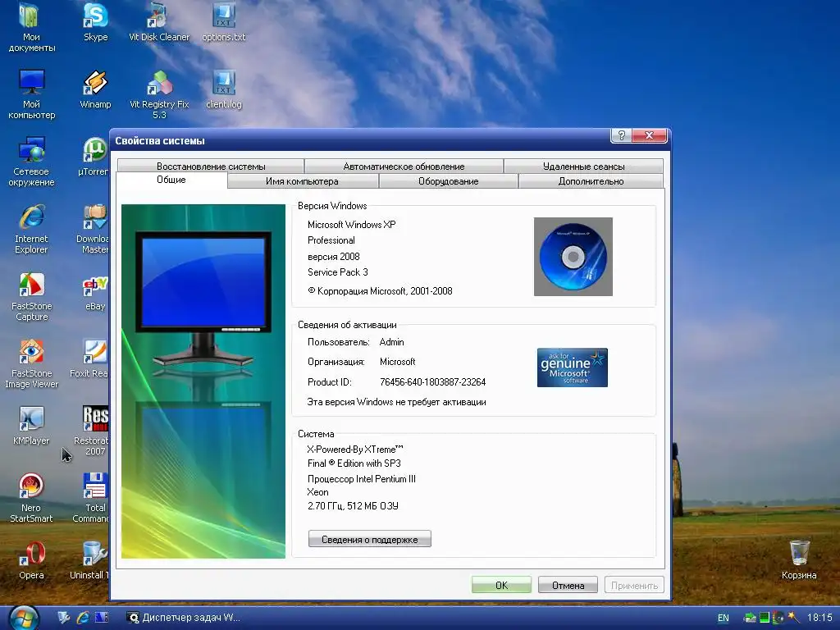Select the Restorator 2007 desktop shortcut
Viewport: 840px width, 630px height.
click(92, 431)
